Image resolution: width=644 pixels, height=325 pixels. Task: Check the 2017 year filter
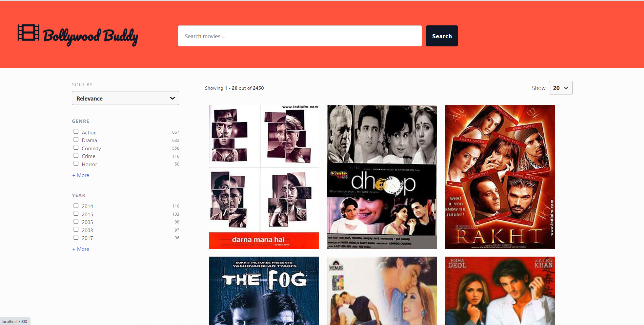pyautogui.click(x=76, y=237)
